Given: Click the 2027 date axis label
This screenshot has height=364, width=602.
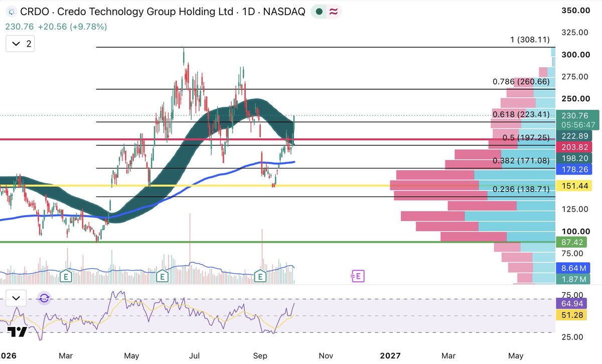Looking at the screenshot, I should pos(390,356).
